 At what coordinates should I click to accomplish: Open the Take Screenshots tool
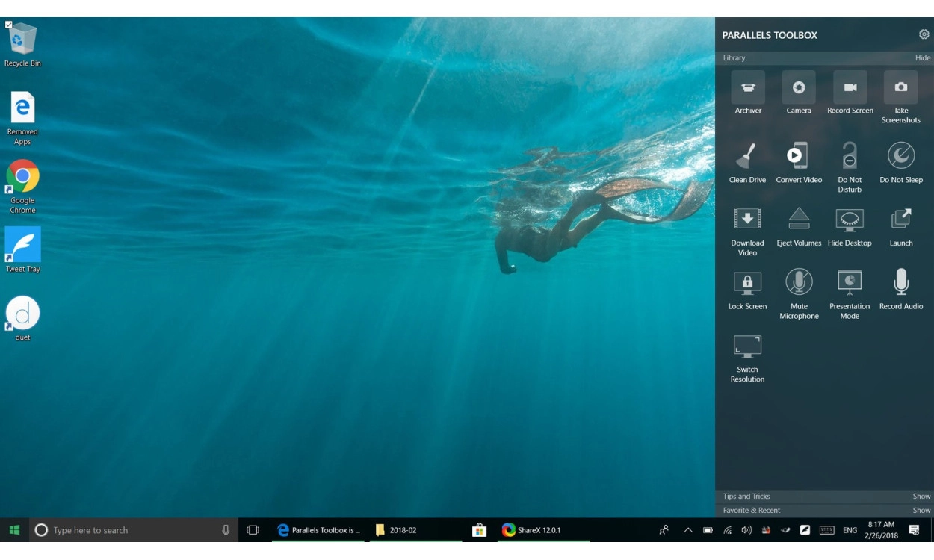click(900, 88)
